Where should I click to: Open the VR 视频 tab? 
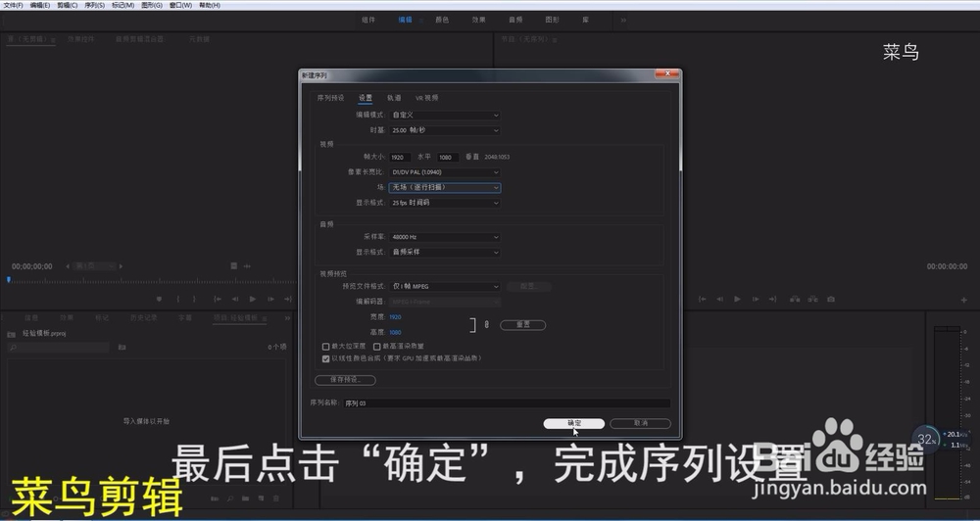(427, 98)
